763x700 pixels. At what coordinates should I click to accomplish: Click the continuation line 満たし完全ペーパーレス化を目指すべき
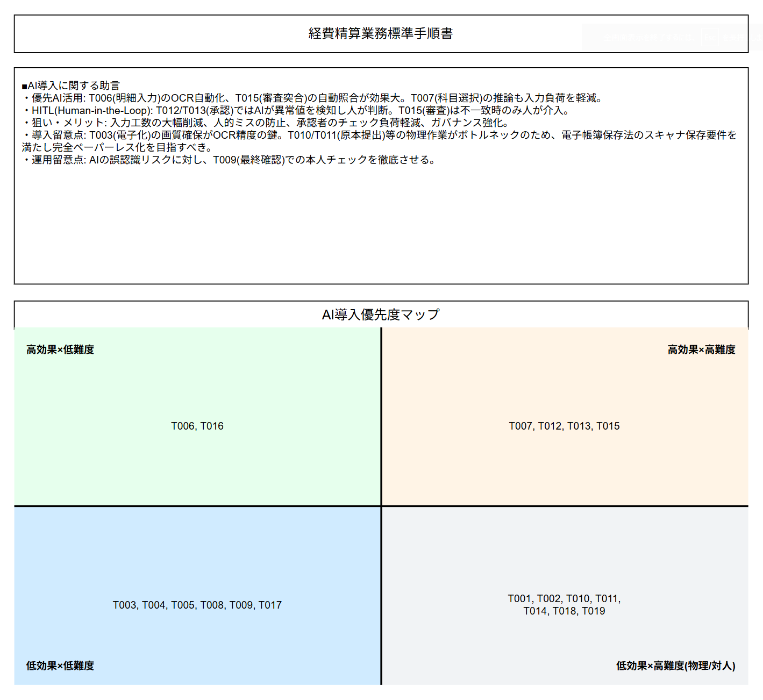[118, 147]
